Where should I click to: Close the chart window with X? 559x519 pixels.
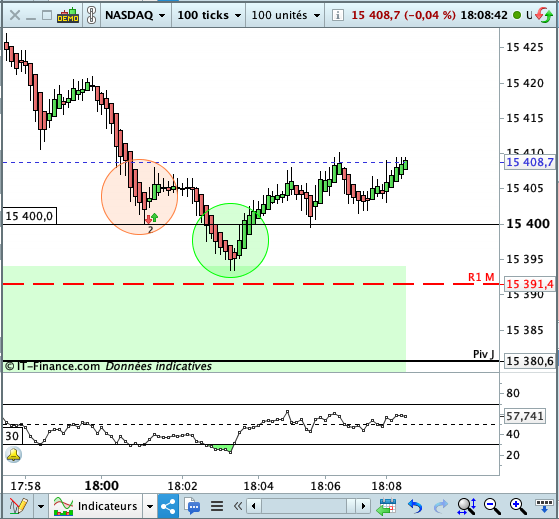[x=15, y=15]
